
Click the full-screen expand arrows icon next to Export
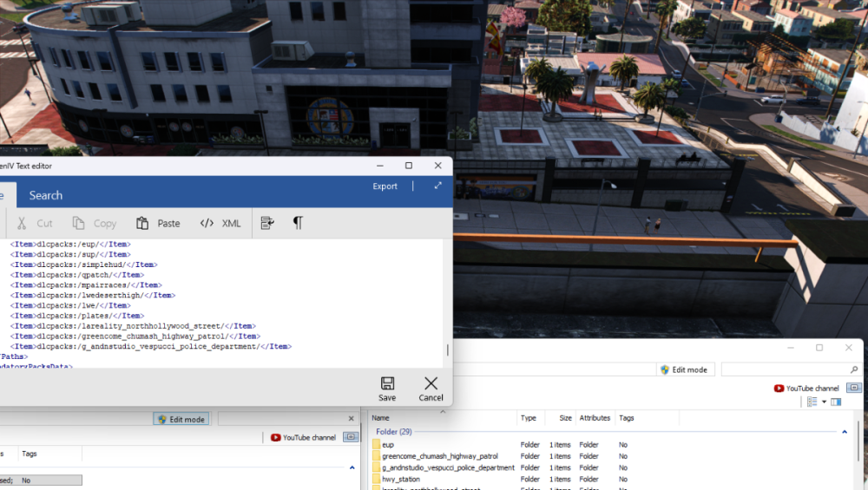[437, 186]
